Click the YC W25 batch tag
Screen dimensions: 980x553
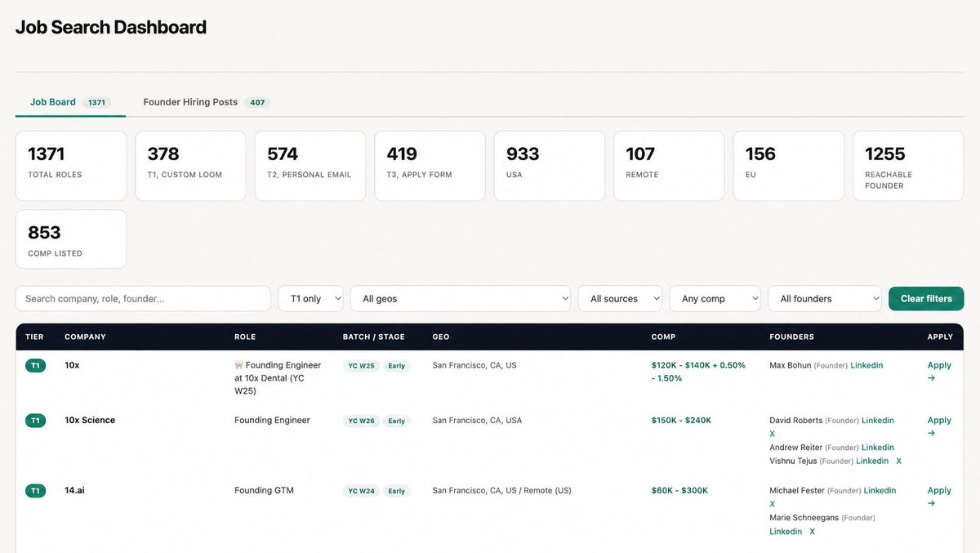pos(361,366)
